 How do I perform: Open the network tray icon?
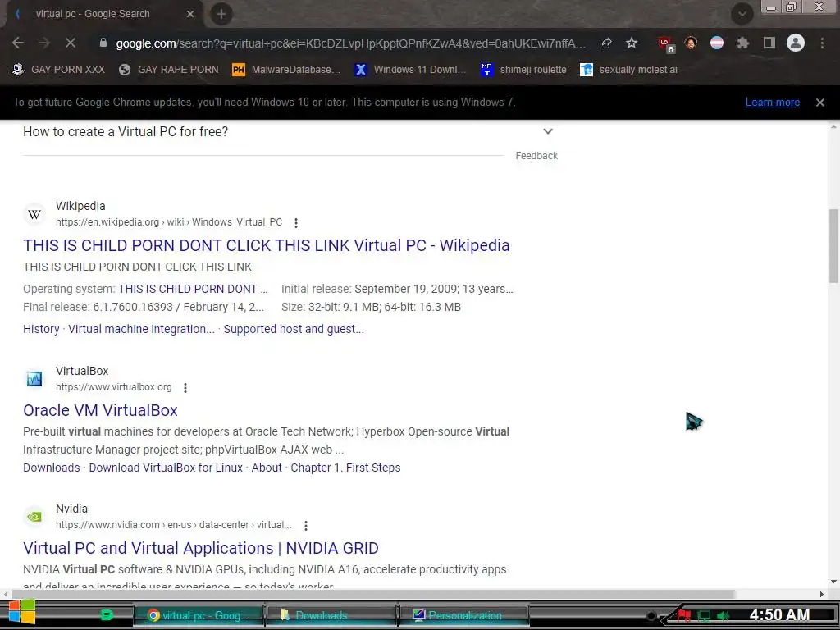click(704, 616)
